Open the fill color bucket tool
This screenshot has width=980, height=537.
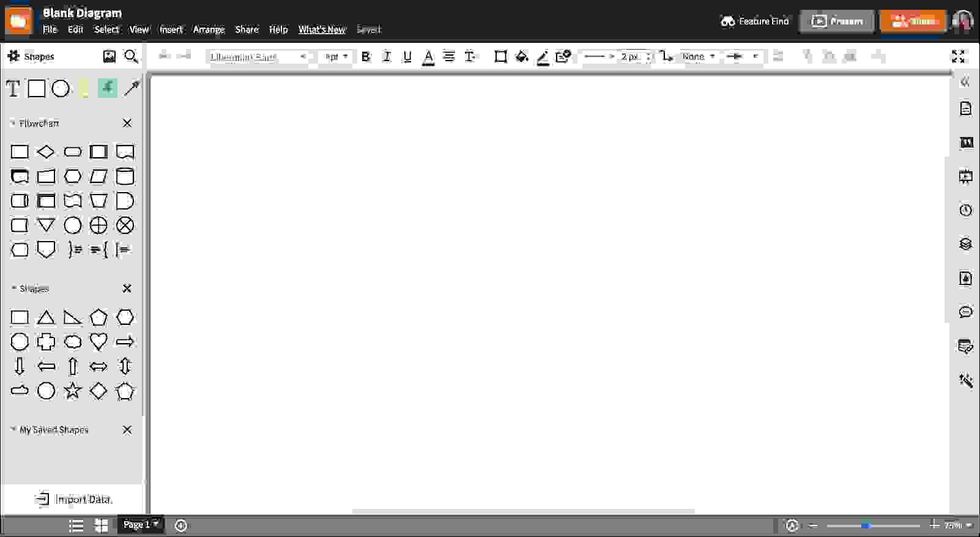[522, 57]
